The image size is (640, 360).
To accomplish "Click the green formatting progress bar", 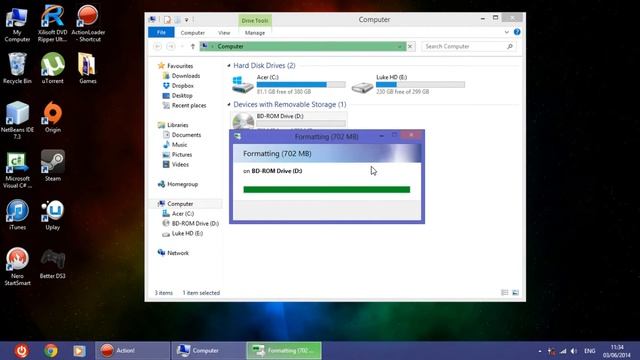I will [x=327, y=189].
